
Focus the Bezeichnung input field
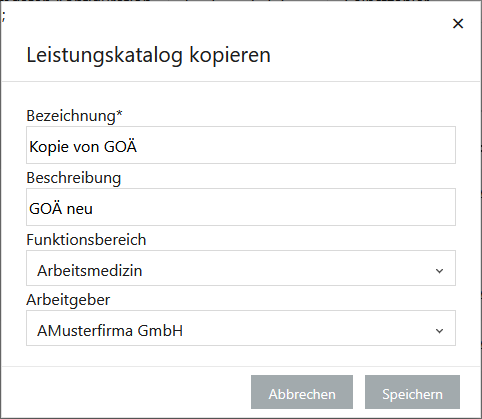pos(241,145)
